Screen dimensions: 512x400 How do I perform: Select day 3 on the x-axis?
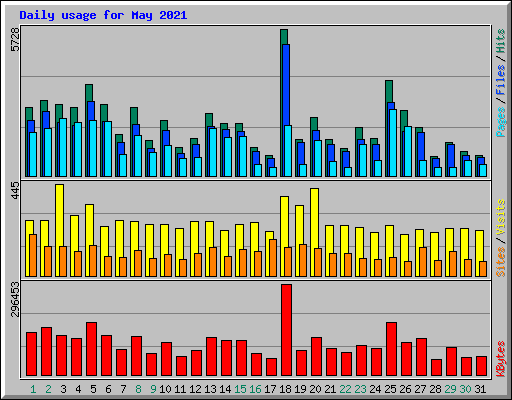pos(63,389)
